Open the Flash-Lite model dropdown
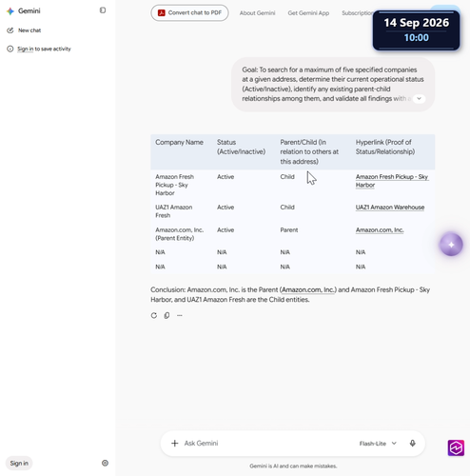The width and height of the screenshot is (470, 476). (378, 444)
